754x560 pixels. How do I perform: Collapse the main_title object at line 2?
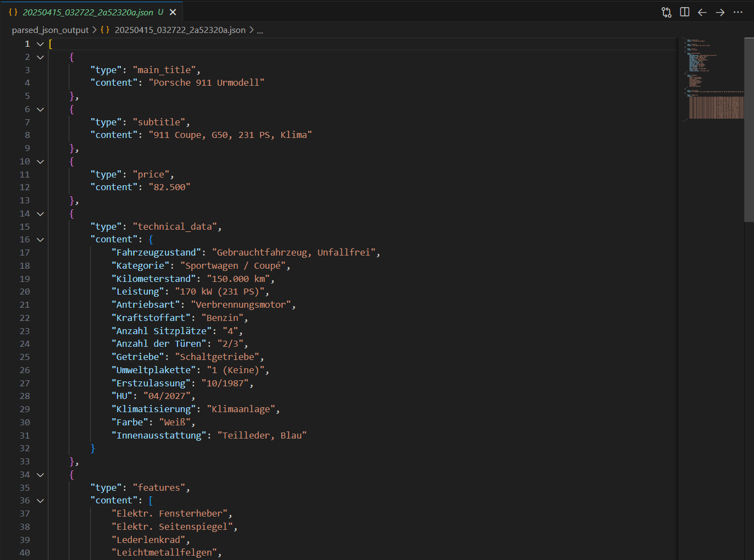(39, 57)
